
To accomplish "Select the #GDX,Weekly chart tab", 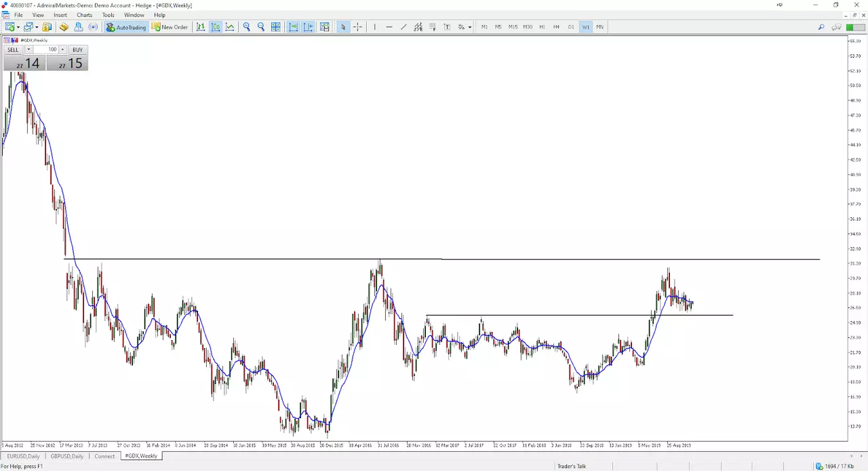I will [x=141, y=456].
